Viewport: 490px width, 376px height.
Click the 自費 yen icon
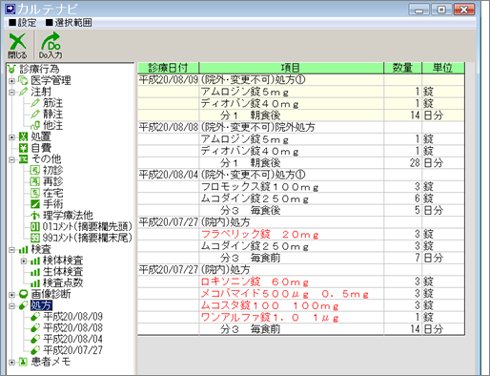(x=23, y=148)
